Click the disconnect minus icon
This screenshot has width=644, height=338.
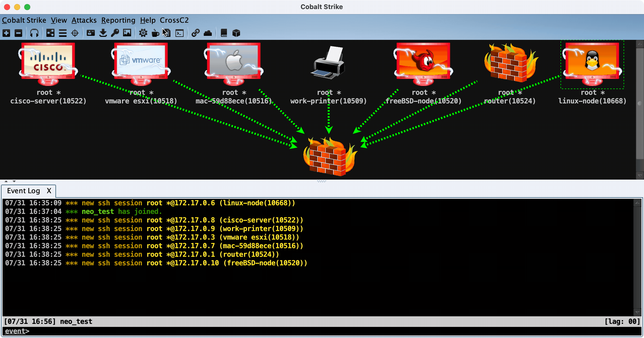[x=18, y=33]
